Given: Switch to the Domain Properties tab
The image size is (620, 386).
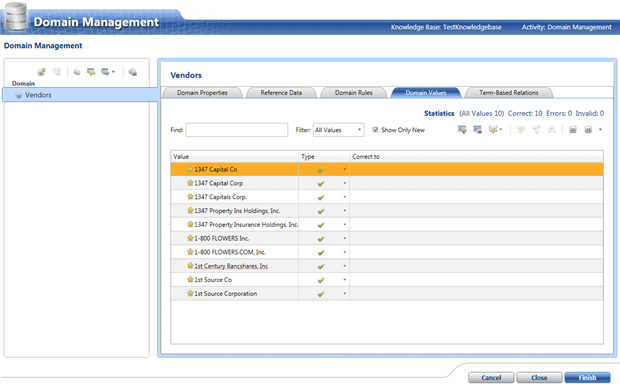Looking at the screenshot, I should (202, 93).
